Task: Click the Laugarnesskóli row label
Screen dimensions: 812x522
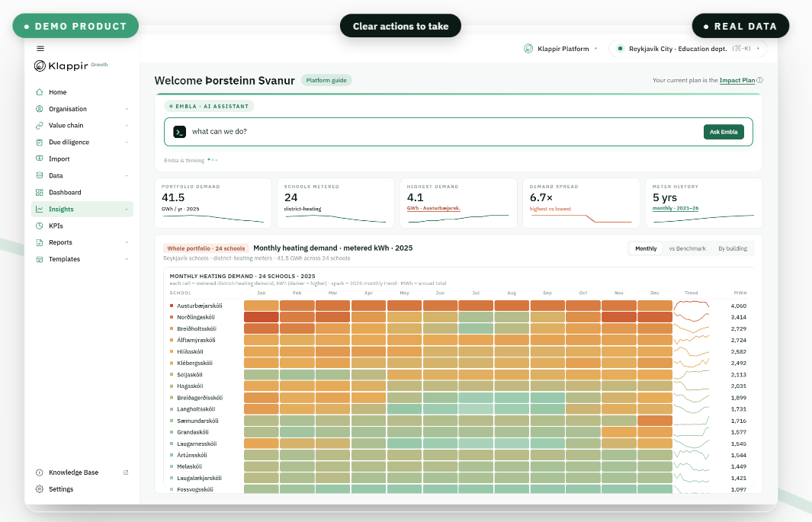Action: coord(197,444)
